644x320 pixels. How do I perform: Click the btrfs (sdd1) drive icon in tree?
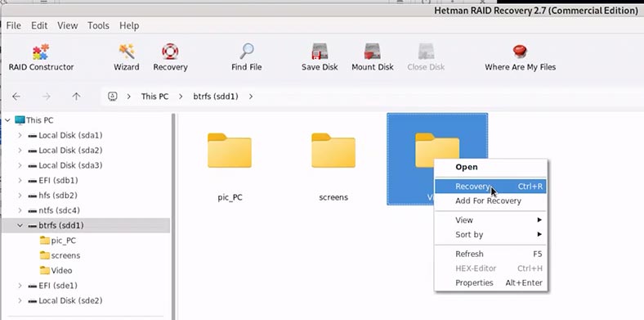pos(33,225)
